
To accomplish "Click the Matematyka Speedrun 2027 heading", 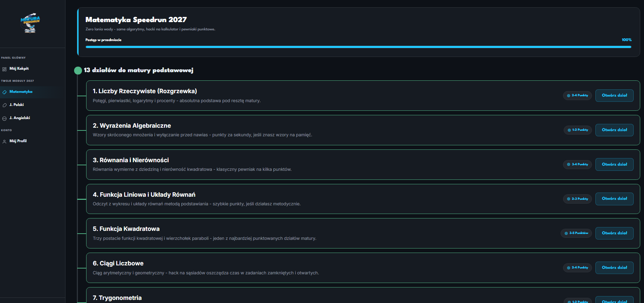I will click(x=136, y=20).
